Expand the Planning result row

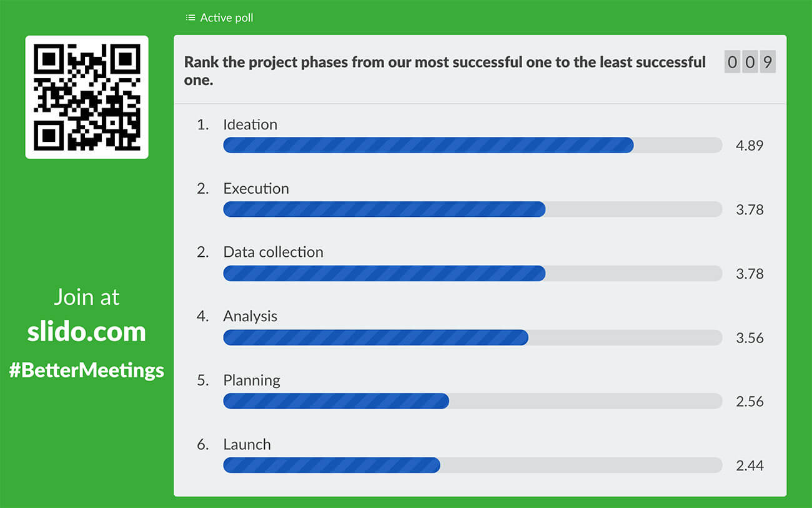tap(252, 380)
